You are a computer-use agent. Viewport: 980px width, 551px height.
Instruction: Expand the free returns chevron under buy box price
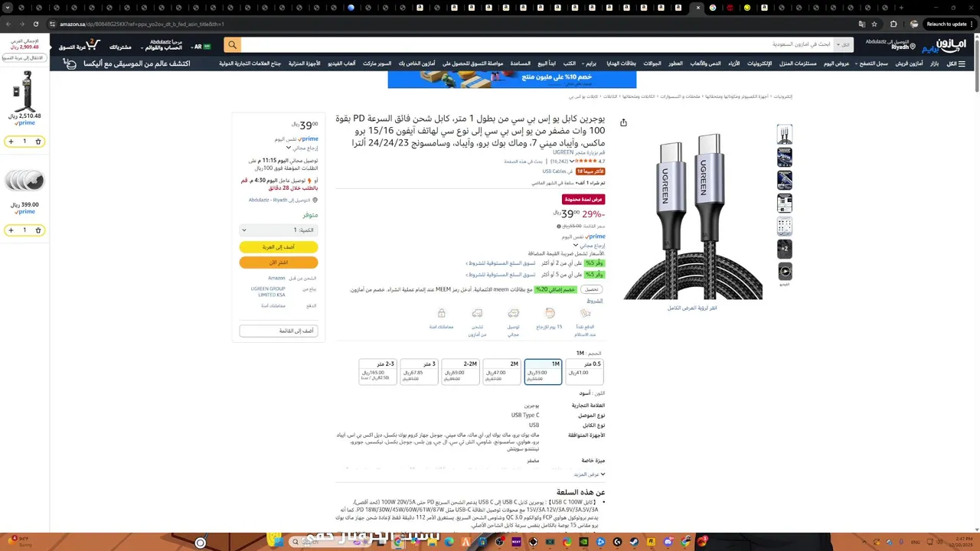[289, 147]
